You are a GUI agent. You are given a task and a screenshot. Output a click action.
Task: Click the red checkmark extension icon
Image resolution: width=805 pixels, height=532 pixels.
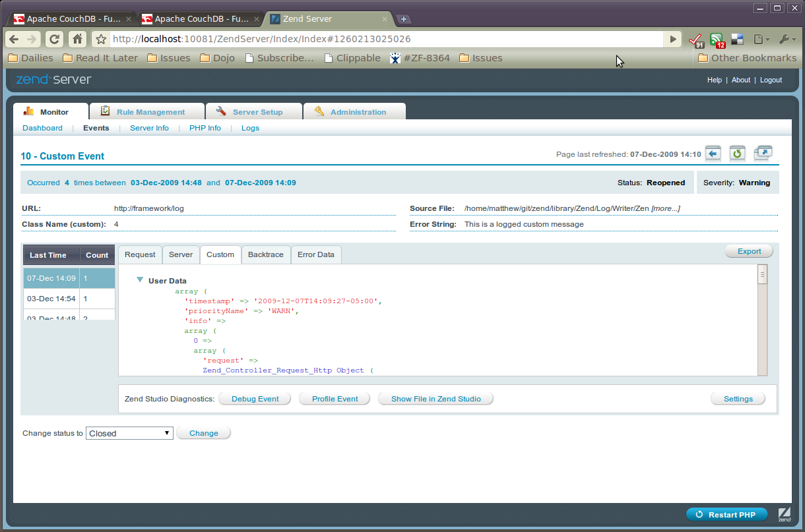pyautogui.click(x=695, y=40)
